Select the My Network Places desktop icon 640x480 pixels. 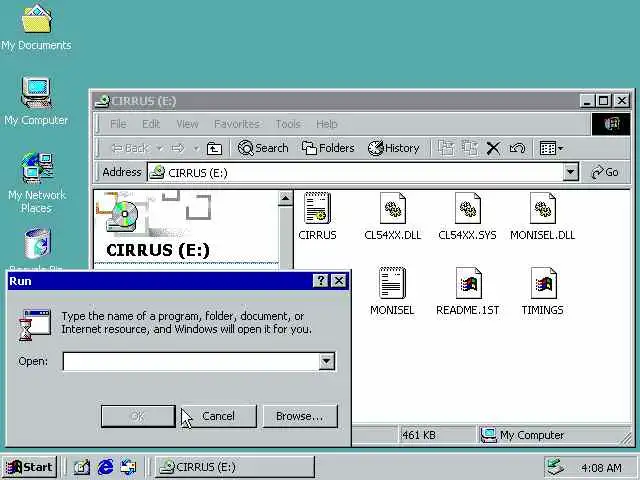tap(36, 183)
